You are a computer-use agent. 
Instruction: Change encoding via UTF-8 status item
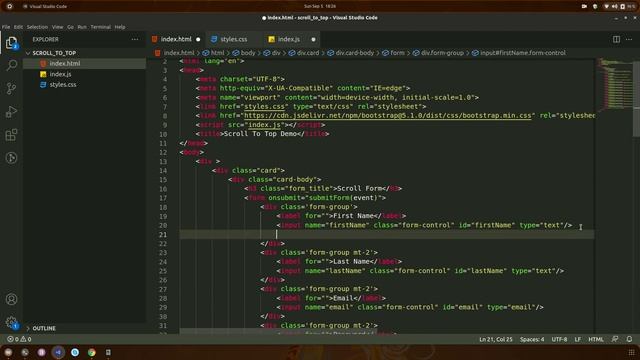click(x=559, y=339)
